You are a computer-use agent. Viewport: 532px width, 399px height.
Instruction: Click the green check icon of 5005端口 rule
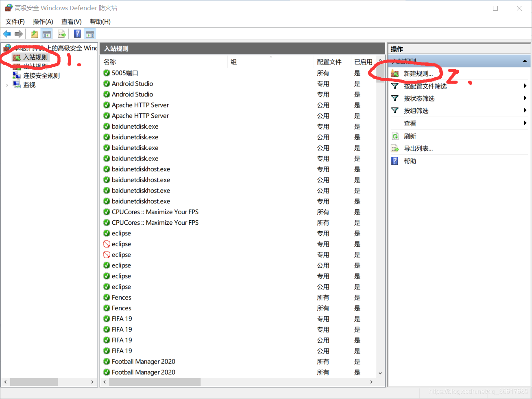tap(107, 73)
